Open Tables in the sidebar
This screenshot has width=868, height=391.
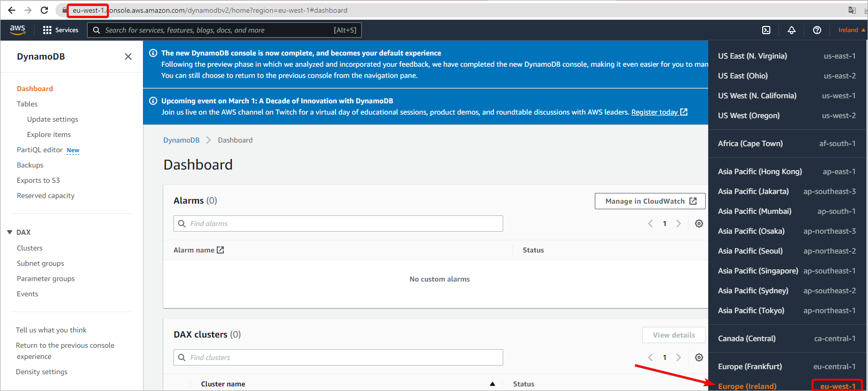click(27, 104)
